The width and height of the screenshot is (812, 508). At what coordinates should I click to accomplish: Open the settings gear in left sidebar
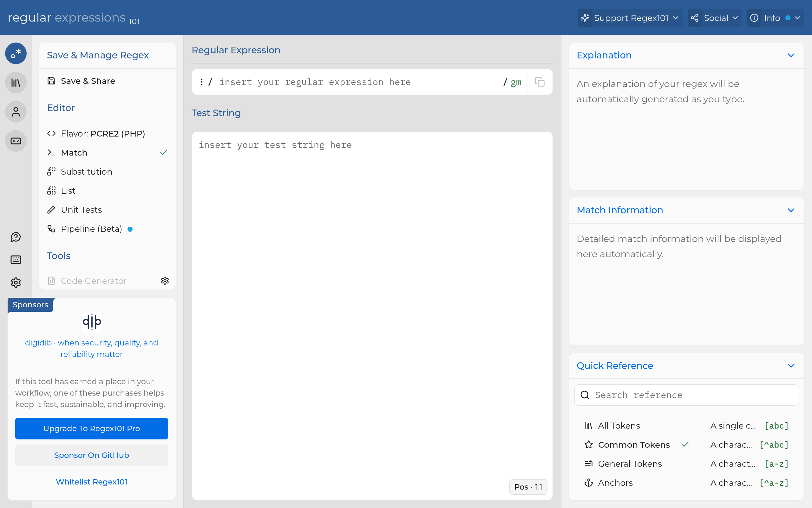click(16, 283)
